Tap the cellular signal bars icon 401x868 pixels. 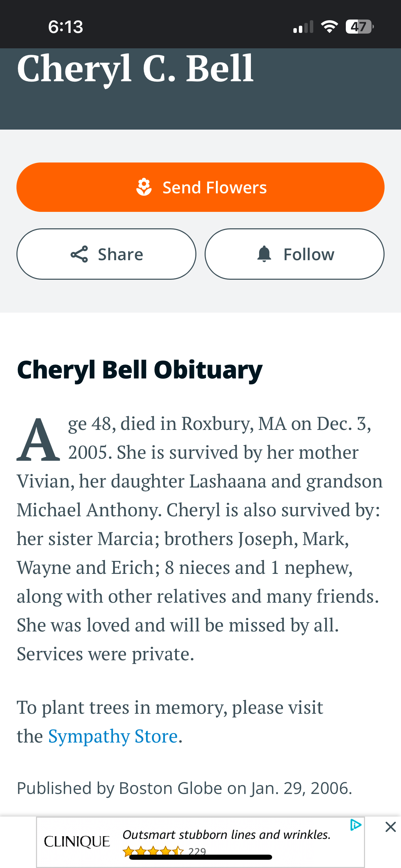303,27
